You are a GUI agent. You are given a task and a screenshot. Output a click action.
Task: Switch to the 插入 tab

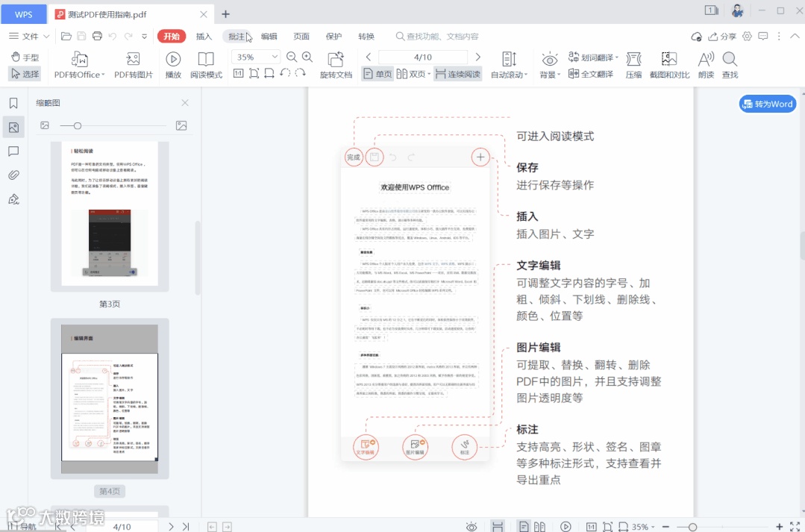pos(204,36)
